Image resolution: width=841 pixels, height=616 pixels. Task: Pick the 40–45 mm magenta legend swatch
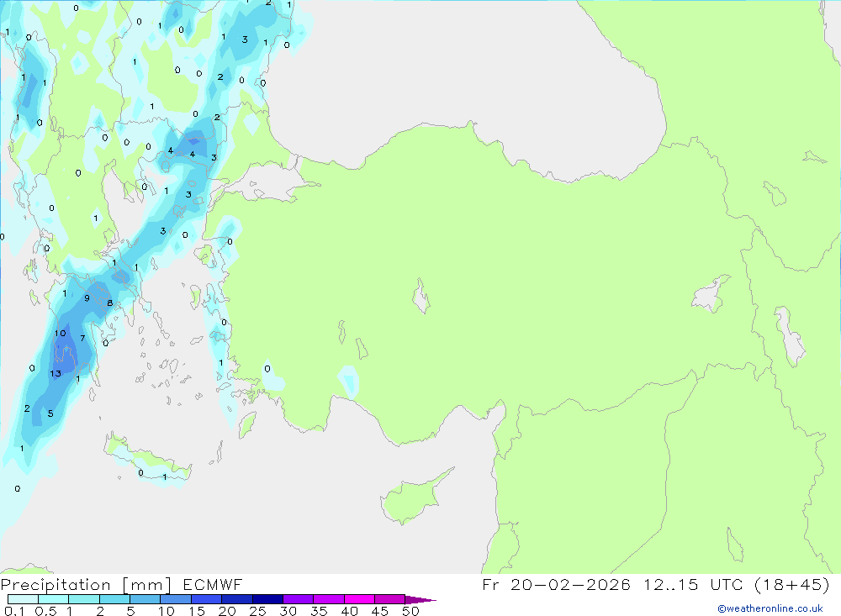359,599
